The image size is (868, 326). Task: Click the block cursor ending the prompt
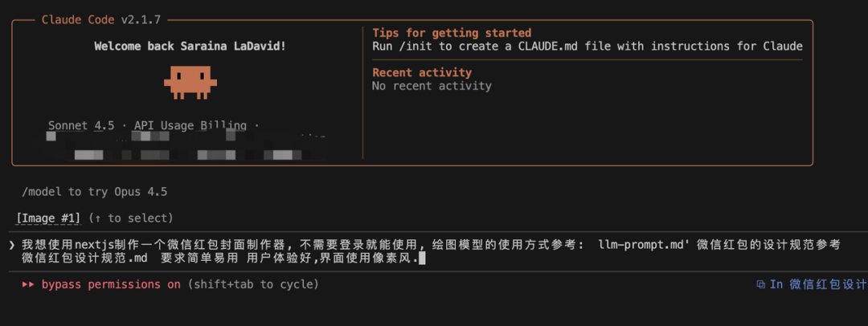(422, 259)
